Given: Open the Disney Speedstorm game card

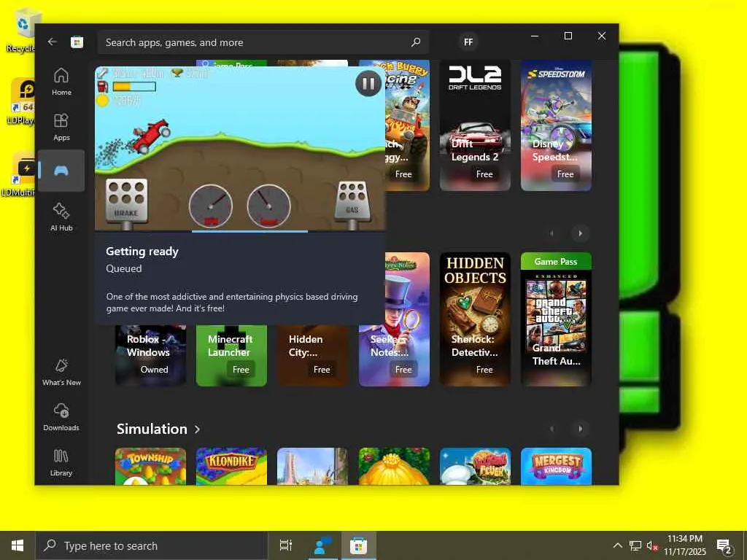Looking at the screenshot, I should pos(556,125).
